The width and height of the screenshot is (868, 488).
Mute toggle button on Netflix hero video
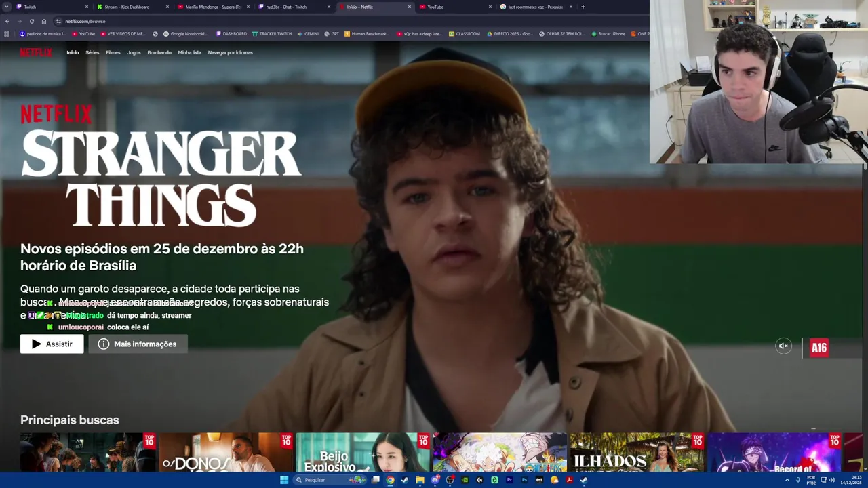click(x=783, y=346)
